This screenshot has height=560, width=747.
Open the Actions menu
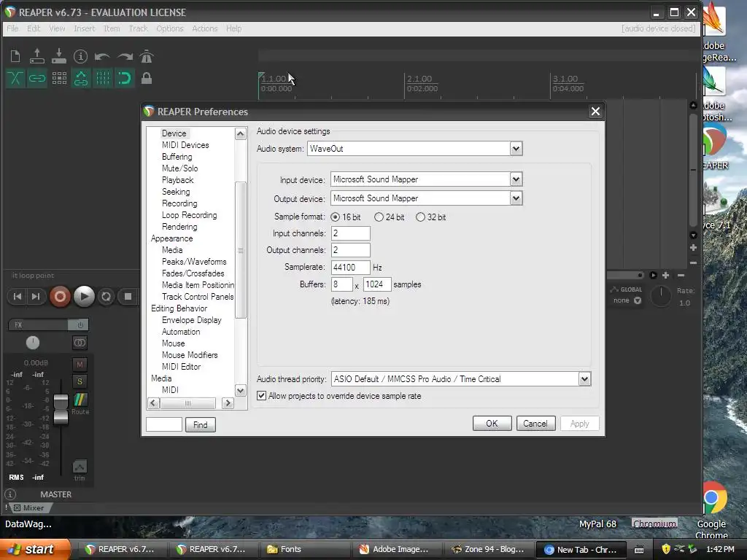coord(204,28)
